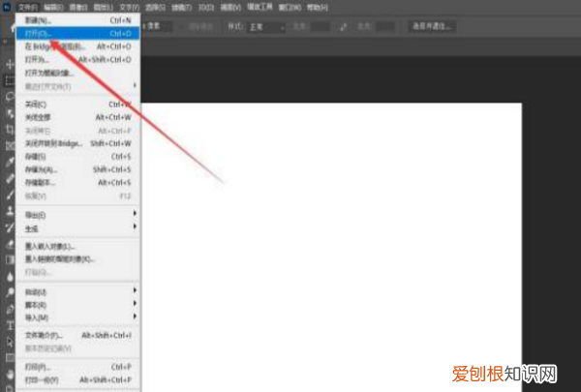Select the Blur (droplet) tool
This screenshot has width=581, height=392.
10,277
